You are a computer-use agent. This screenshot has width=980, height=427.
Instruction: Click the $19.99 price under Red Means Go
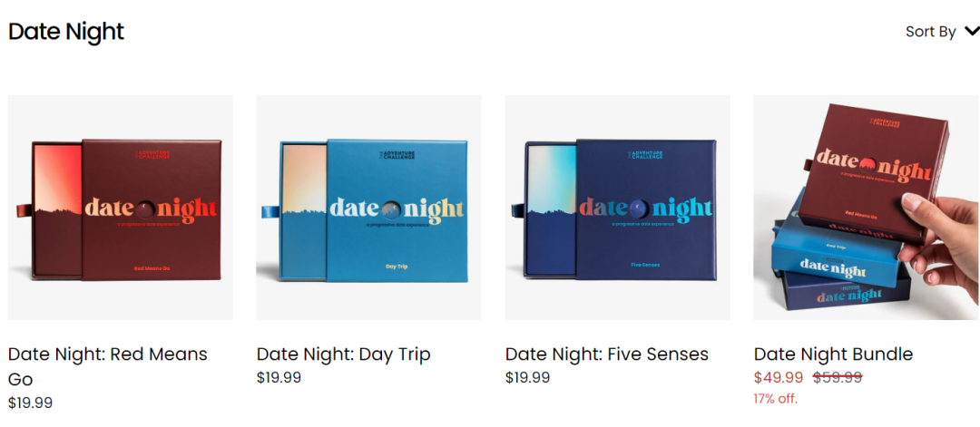[x=30, y=402]
